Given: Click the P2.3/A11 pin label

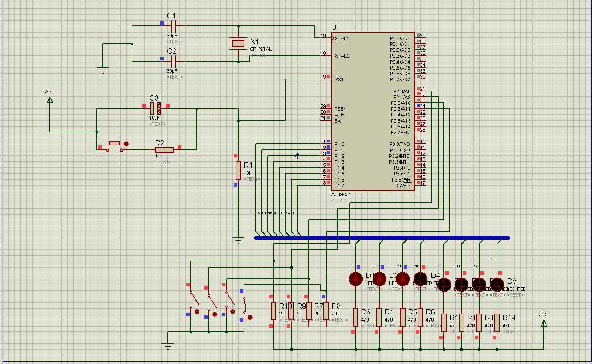Looking at the screenshot, I should tap(401, 109).
